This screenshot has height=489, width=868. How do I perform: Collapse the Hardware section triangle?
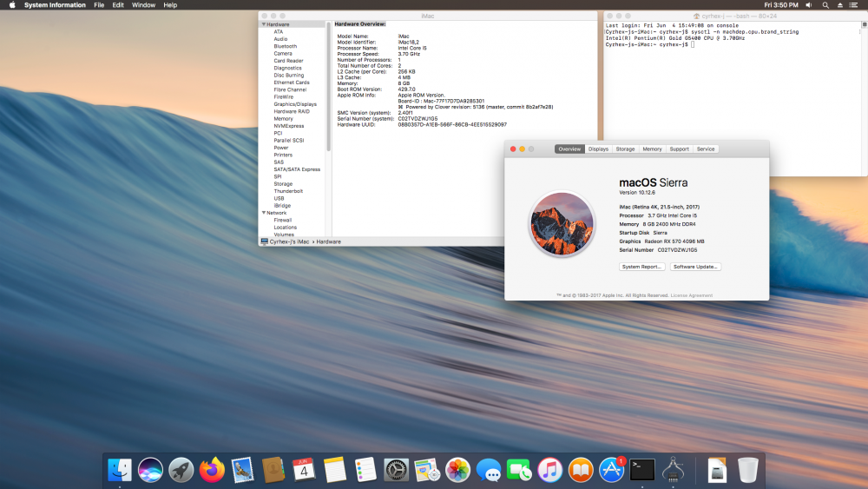coord(264,24)
